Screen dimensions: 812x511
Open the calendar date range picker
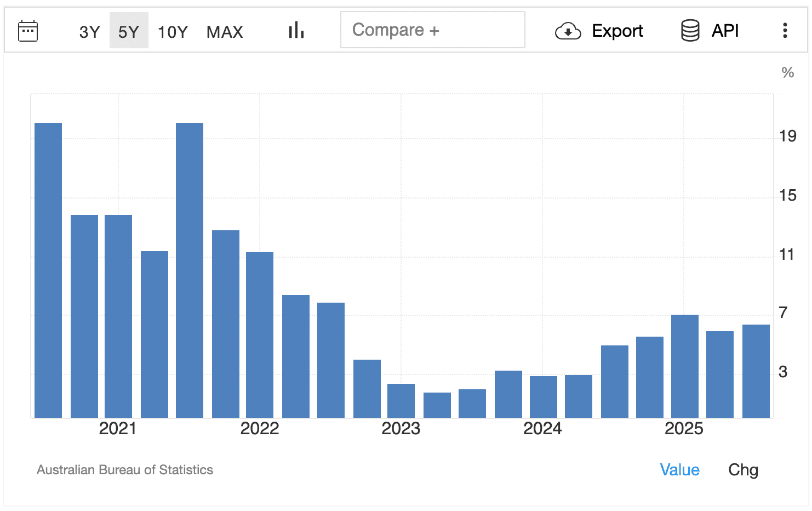[28, 31]
